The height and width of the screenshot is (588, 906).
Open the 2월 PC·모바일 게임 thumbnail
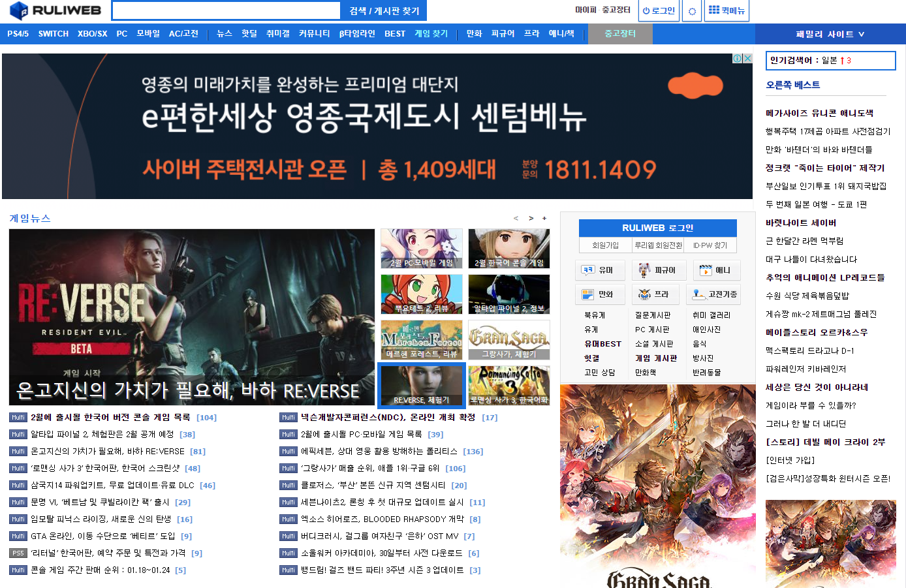coord(422,249)
